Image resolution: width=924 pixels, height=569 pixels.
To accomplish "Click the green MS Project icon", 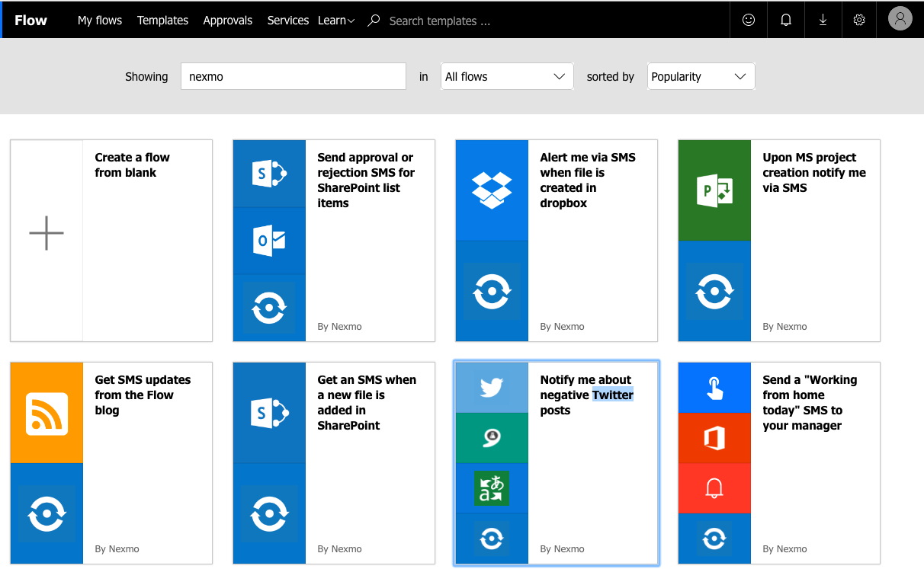I will [714, 190].
